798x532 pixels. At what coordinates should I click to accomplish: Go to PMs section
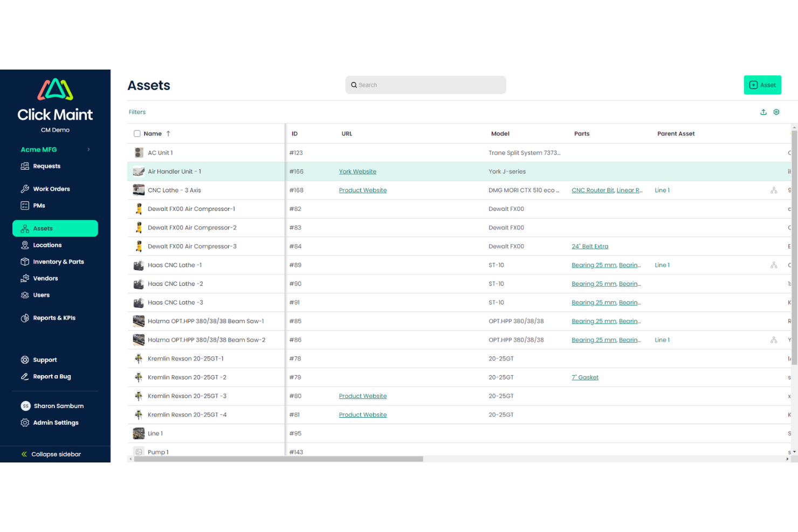[39, 205]
